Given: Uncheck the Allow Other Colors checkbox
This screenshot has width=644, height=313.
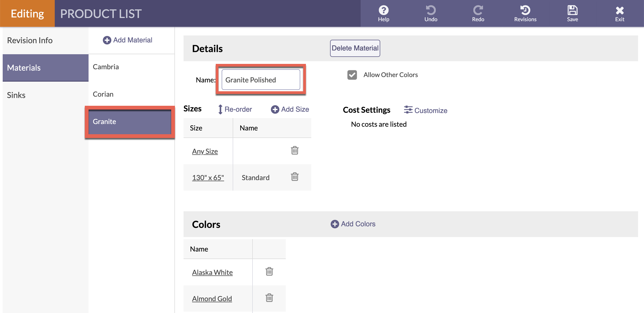Looking at the screenshot, I should tap(352, 75).
